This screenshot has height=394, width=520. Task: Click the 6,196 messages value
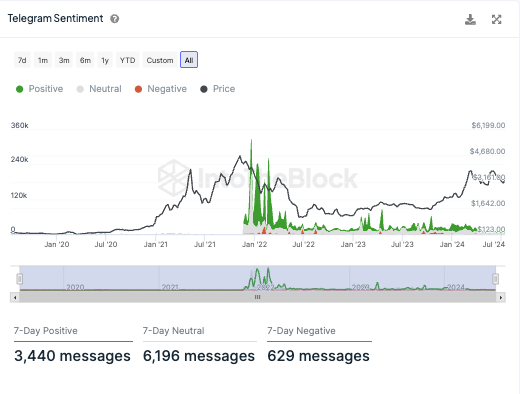coord(199,356)
